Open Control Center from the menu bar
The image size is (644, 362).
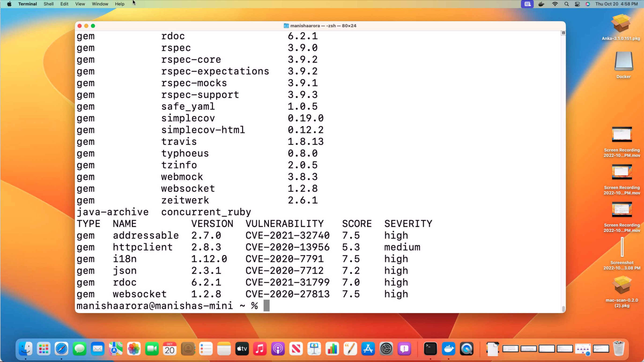577,4
